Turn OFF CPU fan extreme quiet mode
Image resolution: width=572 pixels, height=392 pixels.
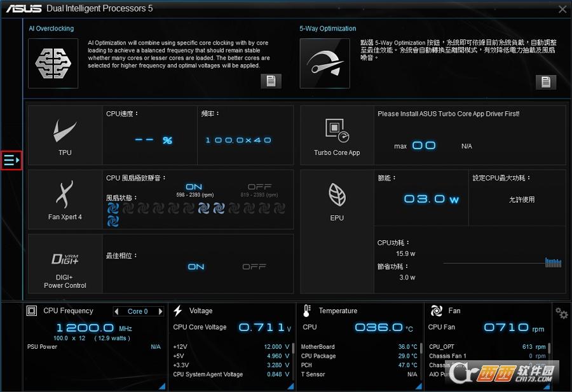(x=259, y=187)
